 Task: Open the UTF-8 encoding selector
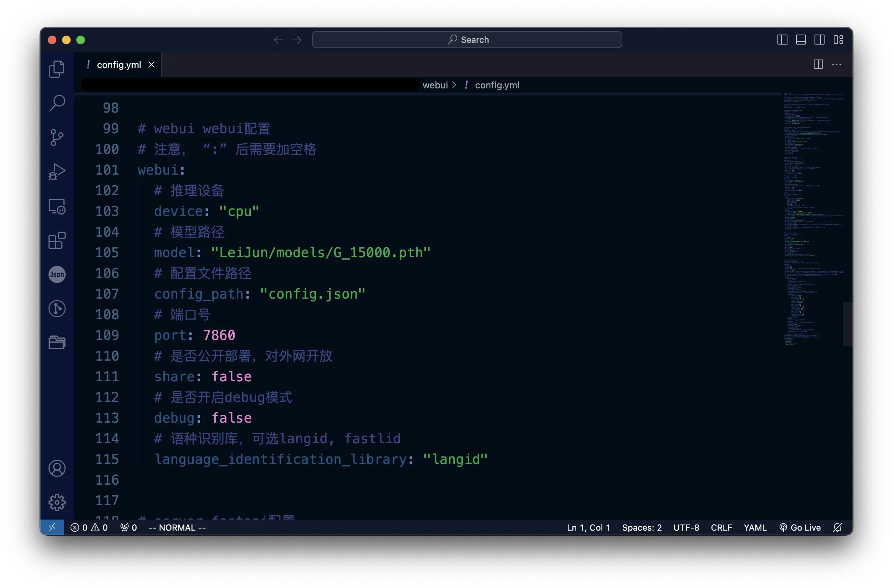click(x=686, y=528)
